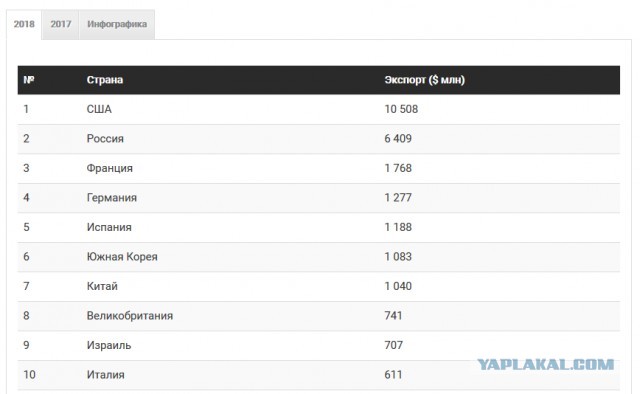Screen dimensions: 640x394
Task: Click the export value 741
Action: click(393, 316)
